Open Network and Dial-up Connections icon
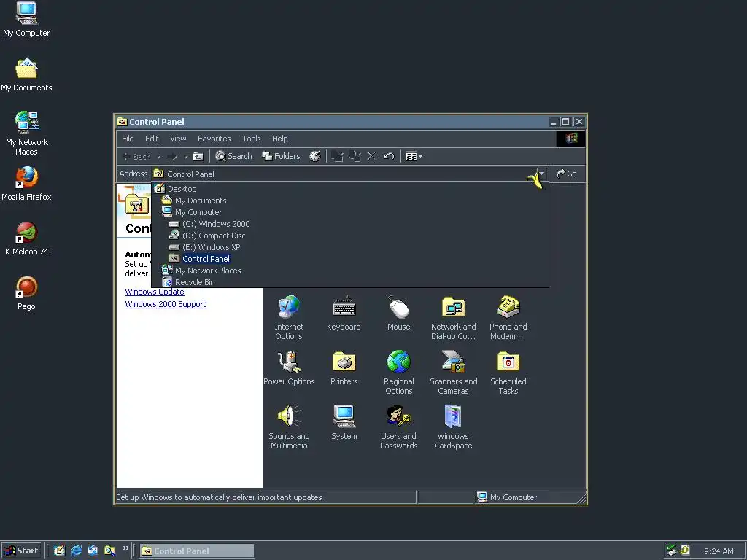This screenshot has width=747, height=560. (453, 317)
